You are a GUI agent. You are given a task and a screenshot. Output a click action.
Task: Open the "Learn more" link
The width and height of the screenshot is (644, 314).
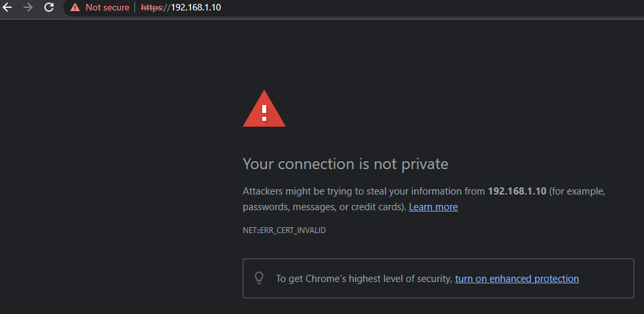coord(433,207)
